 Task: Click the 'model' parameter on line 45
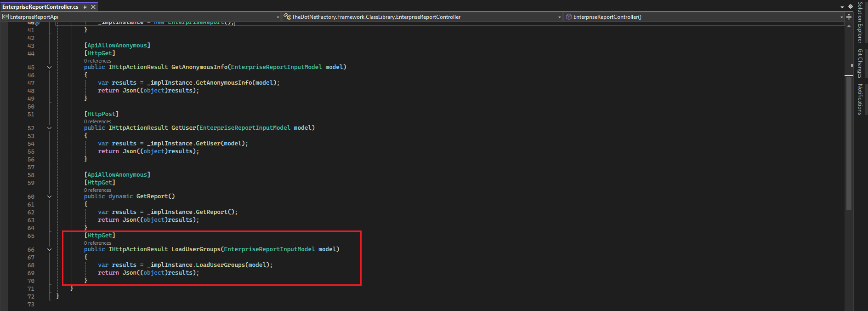pos(334,67)
